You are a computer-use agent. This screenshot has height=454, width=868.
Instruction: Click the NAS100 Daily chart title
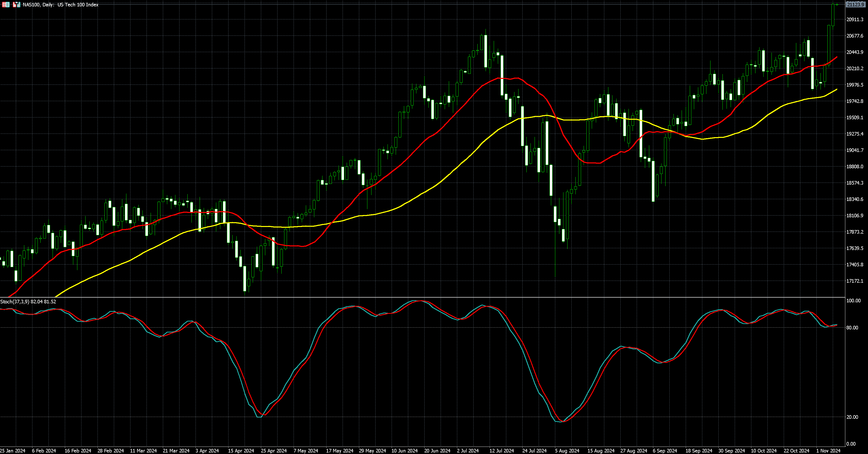(x=61, y=5)
